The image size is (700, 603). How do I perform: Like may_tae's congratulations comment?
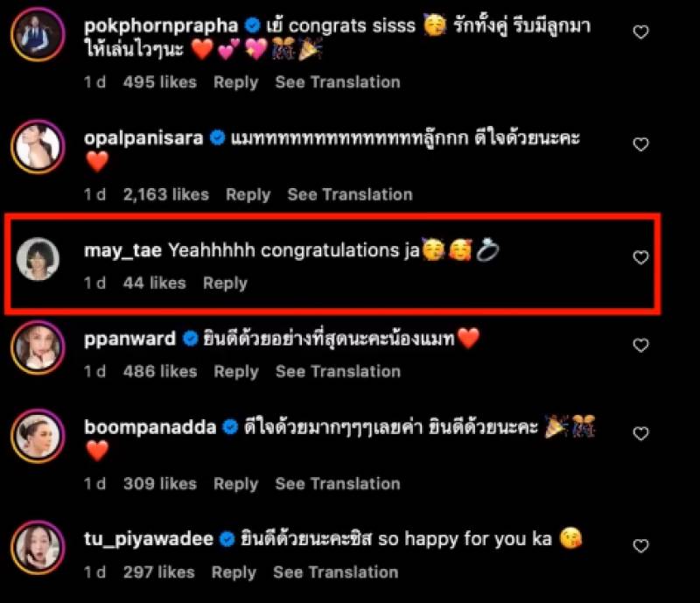click(640, 257)
